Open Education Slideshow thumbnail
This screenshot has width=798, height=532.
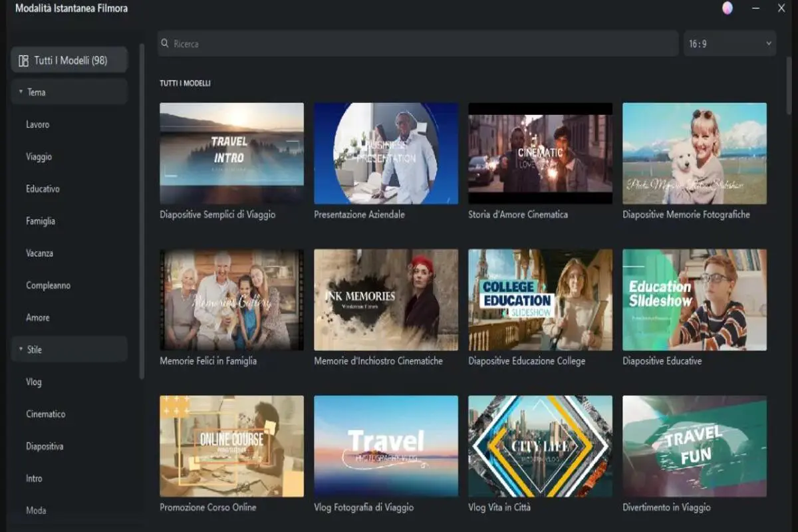[x=694, y=300]
